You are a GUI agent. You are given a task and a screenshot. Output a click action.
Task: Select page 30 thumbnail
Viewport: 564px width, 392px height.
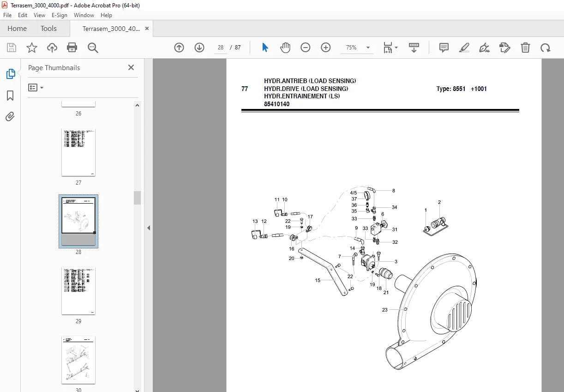[x=78, y=360]
